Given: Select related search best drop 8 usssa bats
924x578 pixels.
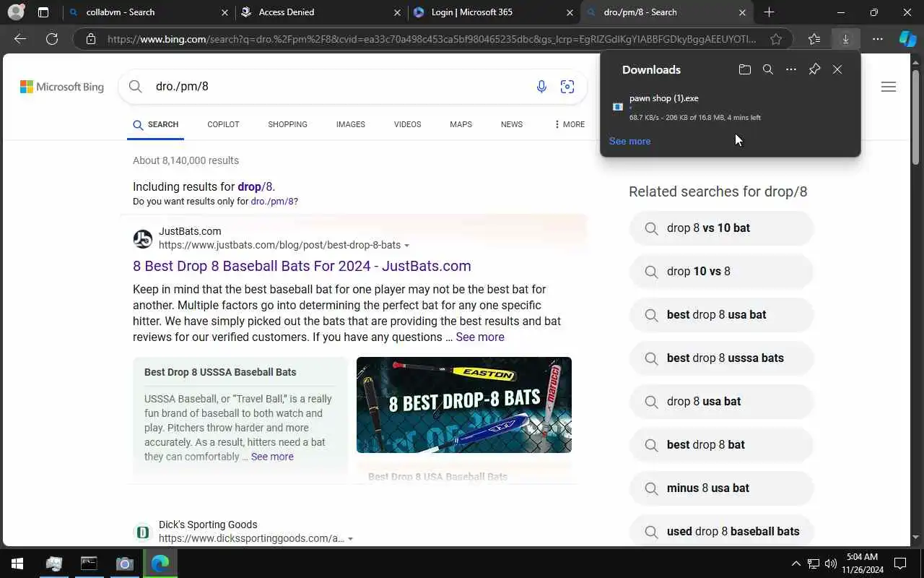Looking at the screenshot, I should click(x=722, y=358).
